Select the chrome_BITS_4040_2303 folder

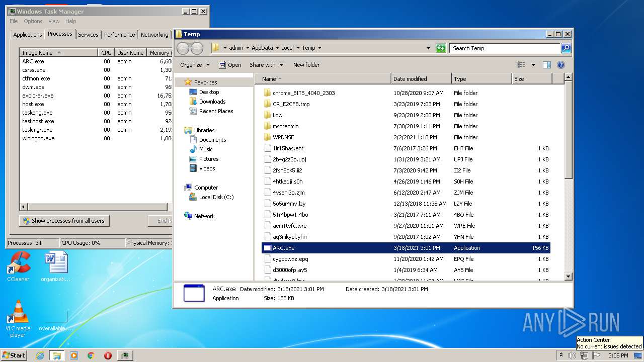(303, 93)
